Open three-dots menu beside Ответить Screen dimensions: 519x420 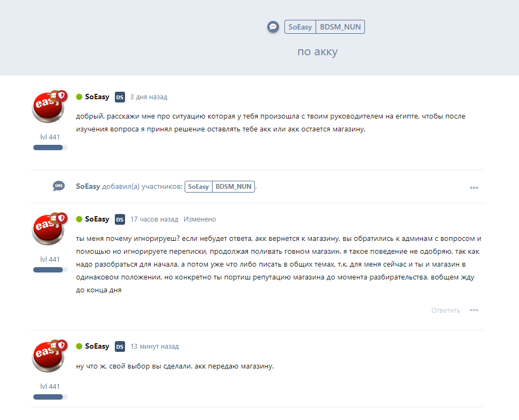(x=474, y=310)
